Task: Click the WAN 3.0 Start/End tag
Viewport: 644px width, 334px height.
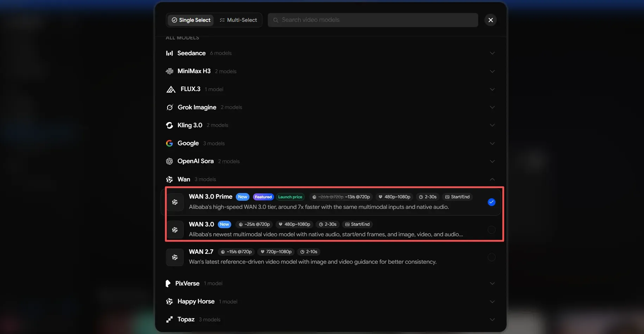Action: 357,224
